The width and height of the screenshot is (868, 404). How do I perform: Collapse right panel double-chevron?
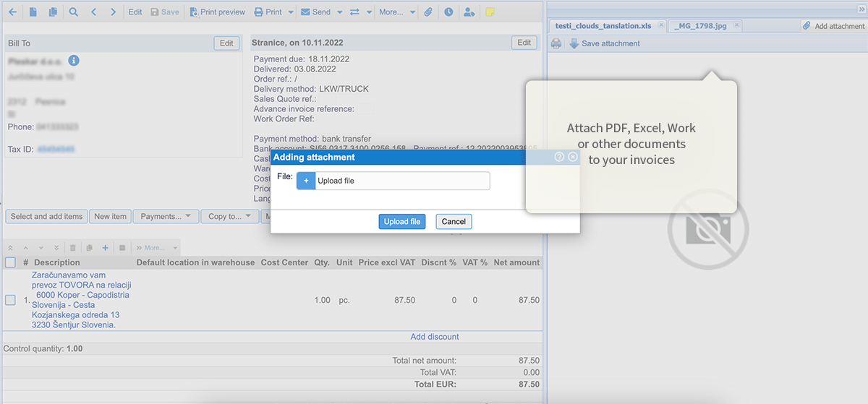[x=861, y=10]
